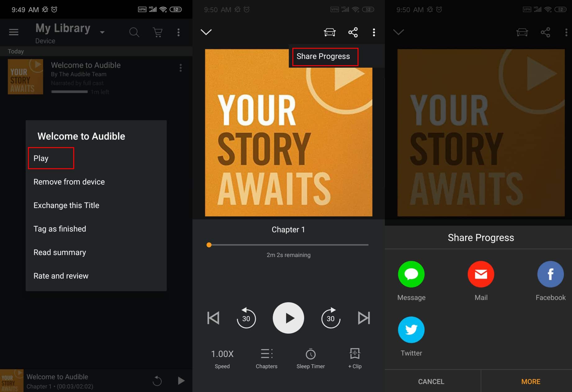Enable car mode in the player
Screen dimensions: 572x392
coord(330,32)
